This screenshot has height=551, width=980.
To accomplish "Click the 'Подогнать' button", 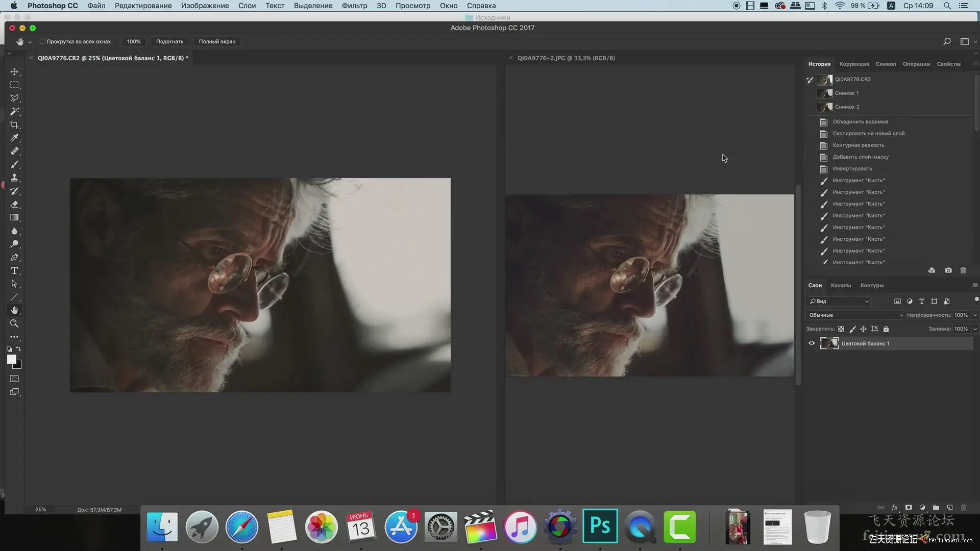I will point(169,42).
